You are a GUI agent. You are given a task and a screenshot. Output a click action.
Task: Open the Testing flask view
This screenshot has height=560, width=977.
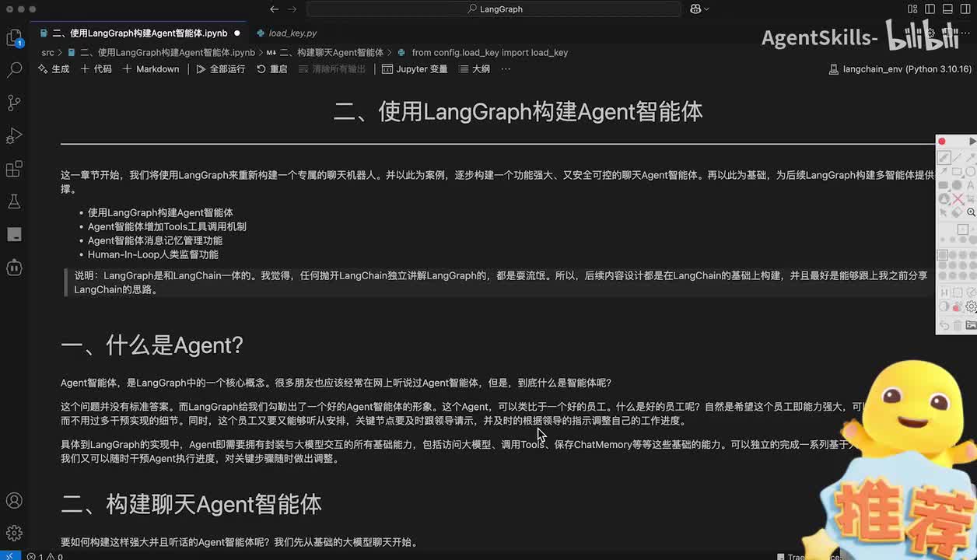14,201
